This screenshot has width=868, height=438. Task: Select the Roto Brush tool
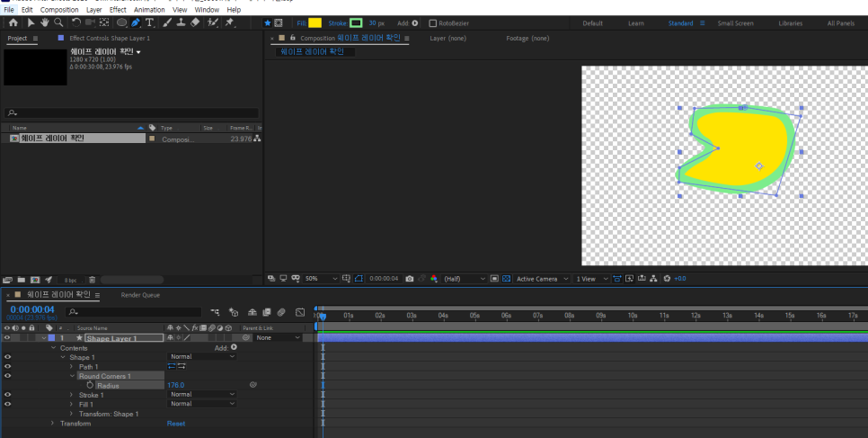(213, 22)
